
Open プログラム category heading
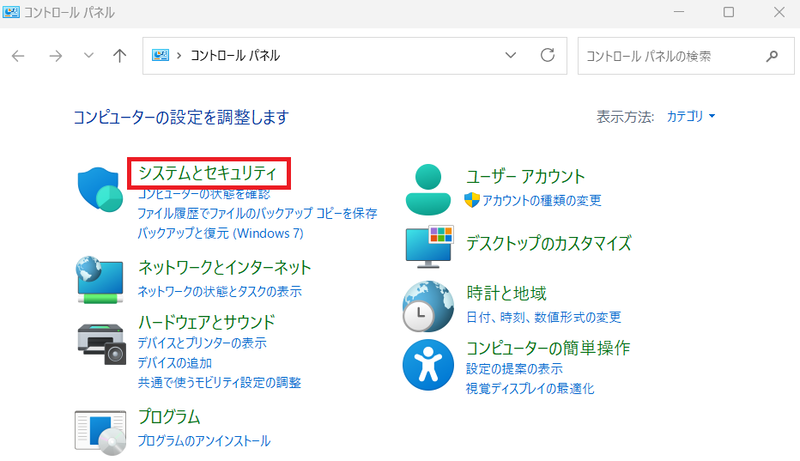pyautogui.click(x=169, y=417)
